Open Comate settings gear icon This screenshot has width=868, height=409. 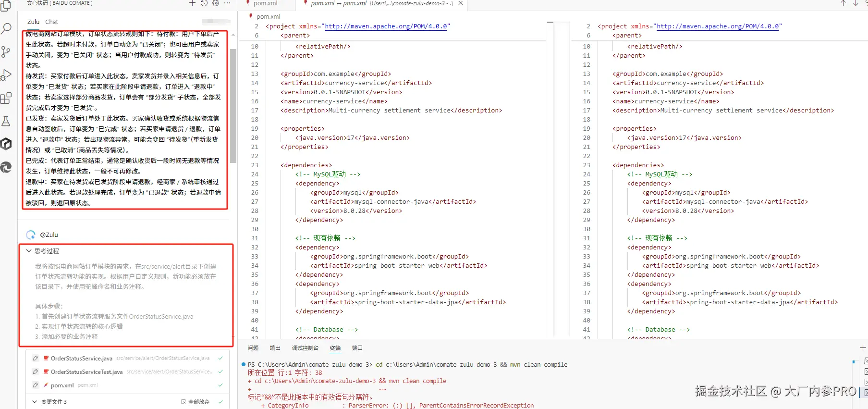click(x=216, y=3)
